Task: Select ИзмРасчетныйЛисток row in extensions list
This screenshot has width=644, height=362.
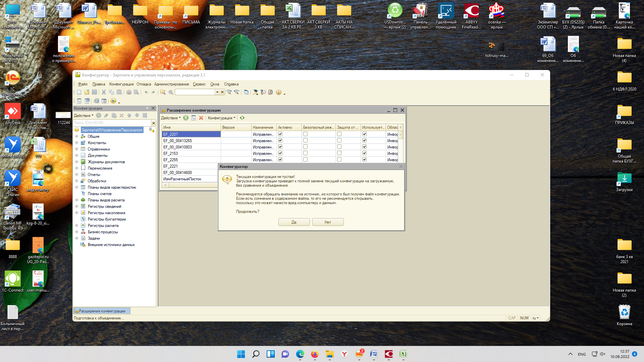Action: click(190, 179)
